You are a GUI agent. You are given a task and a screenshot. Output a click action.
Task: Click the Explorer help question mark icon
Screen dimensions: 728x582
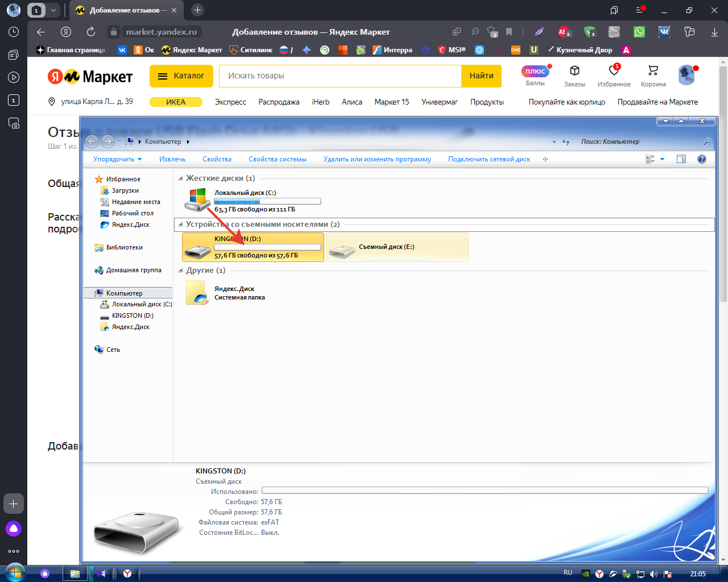702,159
